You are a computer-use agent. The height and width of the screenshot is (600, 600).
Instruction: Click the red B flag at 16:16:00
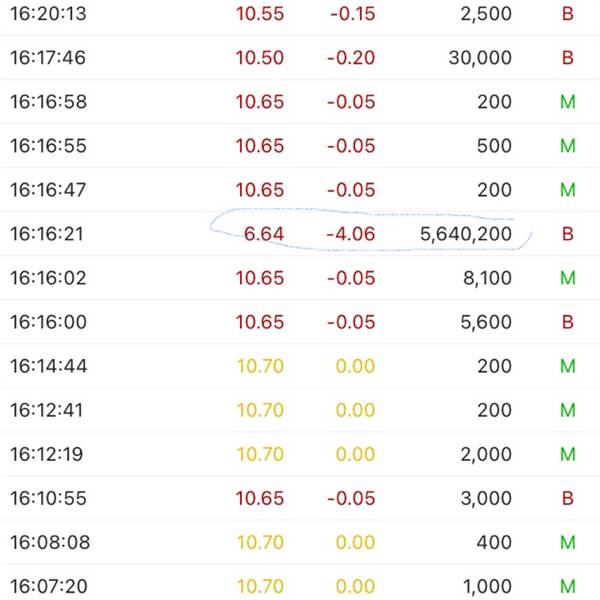pyautogui.click(x=567, y=322)
